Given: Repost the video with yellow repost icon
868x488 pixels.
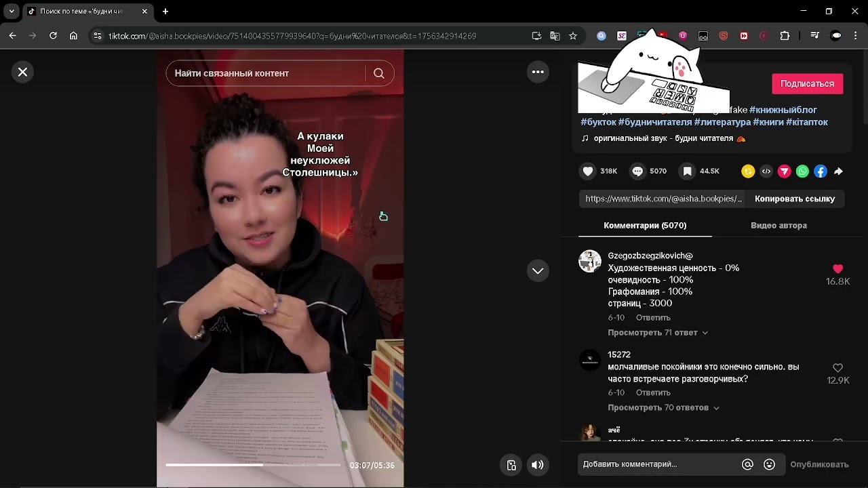Looking at the screenshot, I should [748, 171].
